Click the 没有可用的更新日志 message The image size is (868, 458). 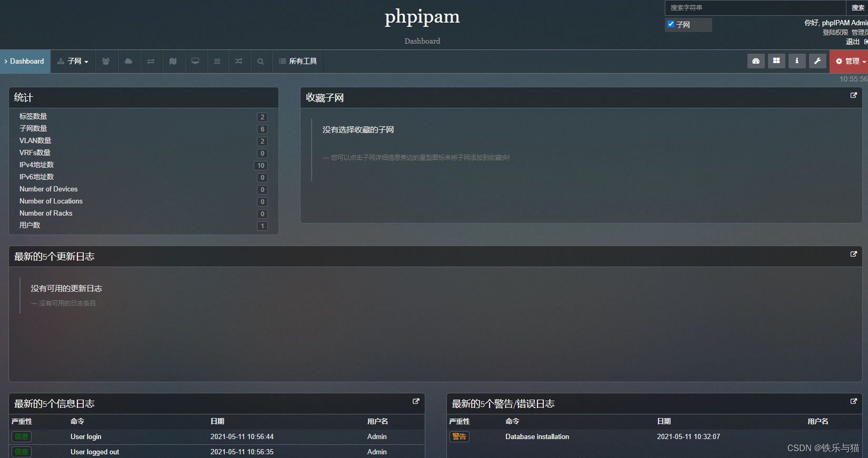click(66, 289)
